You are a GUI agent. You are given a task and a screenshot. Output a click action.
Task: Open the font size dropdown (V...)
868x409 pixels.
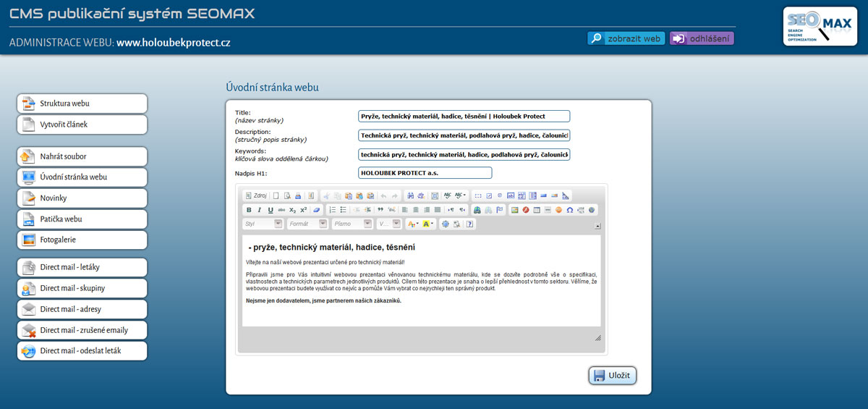(389, 224)
